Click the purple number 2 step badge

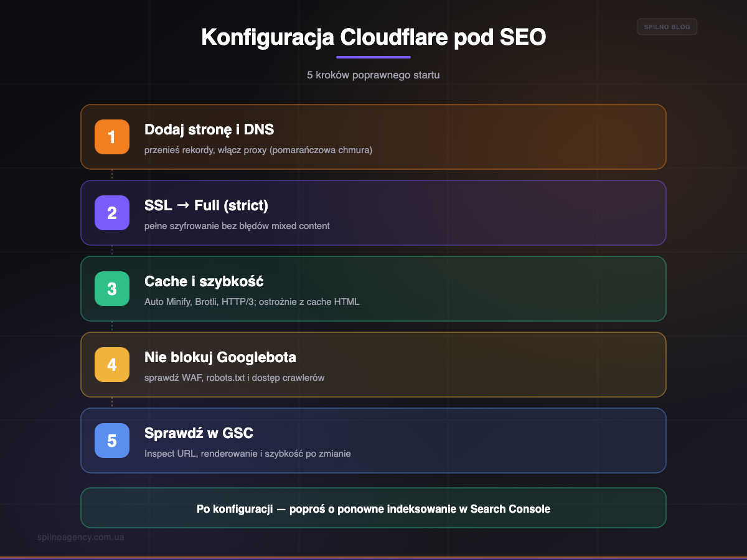tap(112, 213)
